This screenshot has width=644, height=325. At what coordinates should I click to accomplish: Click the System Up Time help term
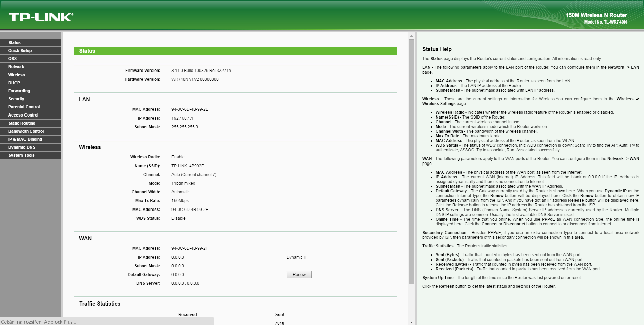click(x=438, y=278)
